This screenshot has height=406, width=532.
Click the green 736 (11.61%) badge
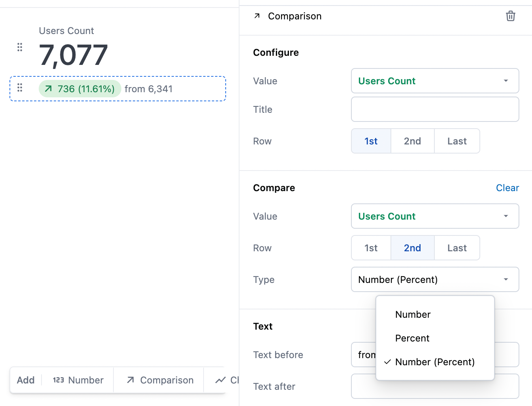click(79, 89)
